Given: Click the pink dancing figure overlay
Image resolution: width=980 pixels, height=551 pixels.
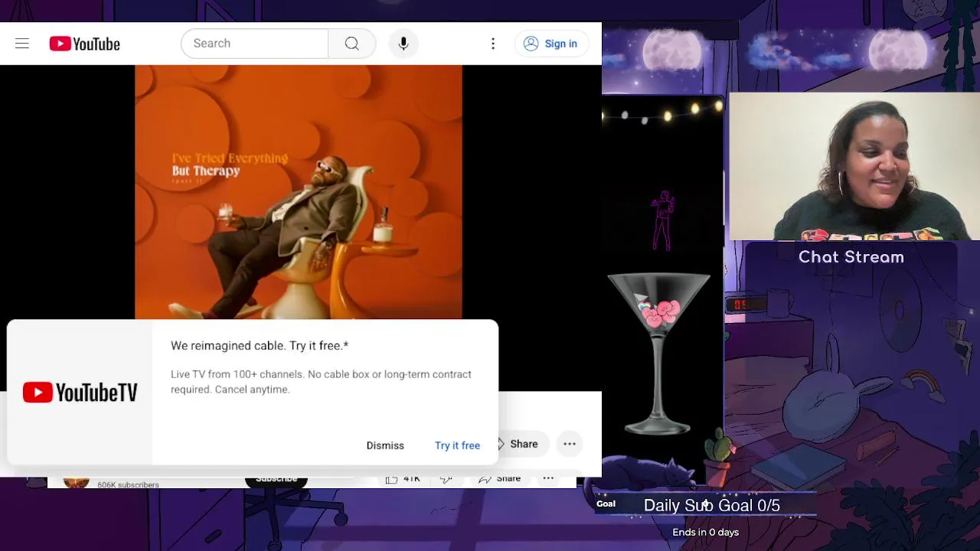Looking at the screenshot, I should click(662, 220).
